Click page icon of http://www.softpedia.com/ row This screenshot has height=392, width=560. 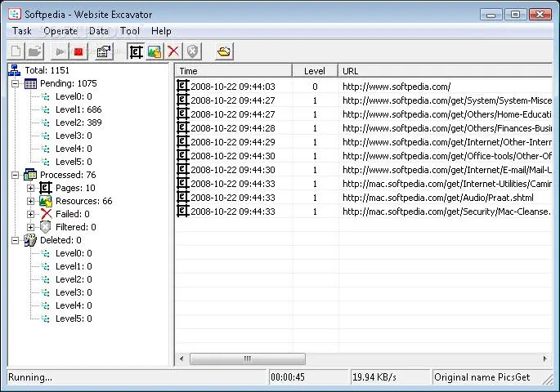click(182, 86)
